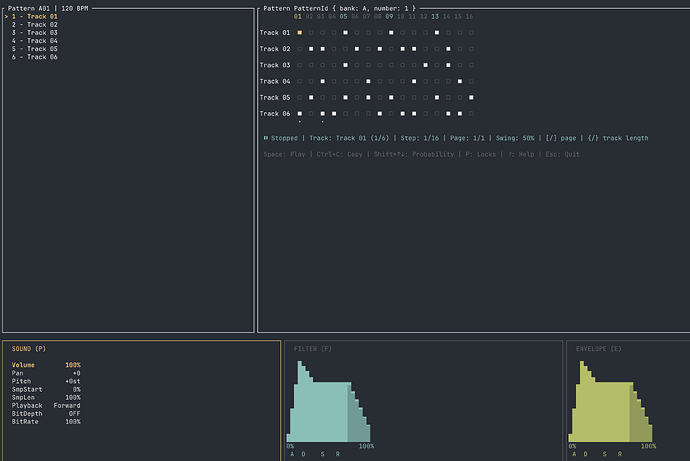This screenshot has width=690, height=461.
Task: Click the ?: Help shortcut hint
Action: point(521,154)
